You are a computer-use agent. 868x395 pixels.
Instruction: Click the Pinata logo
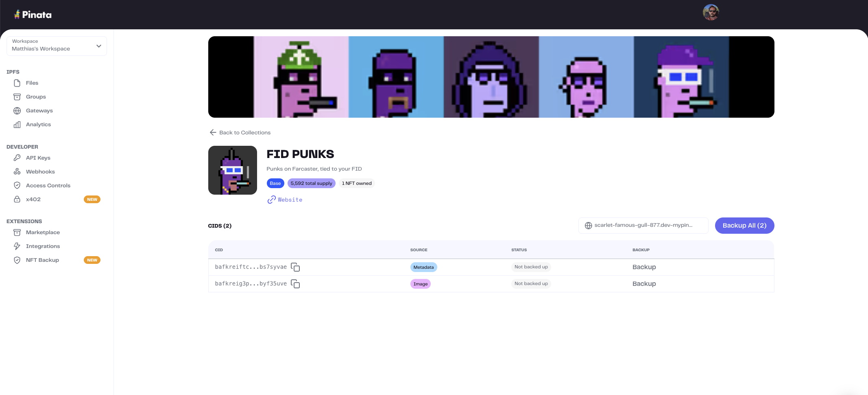click(x=33, y=15)
